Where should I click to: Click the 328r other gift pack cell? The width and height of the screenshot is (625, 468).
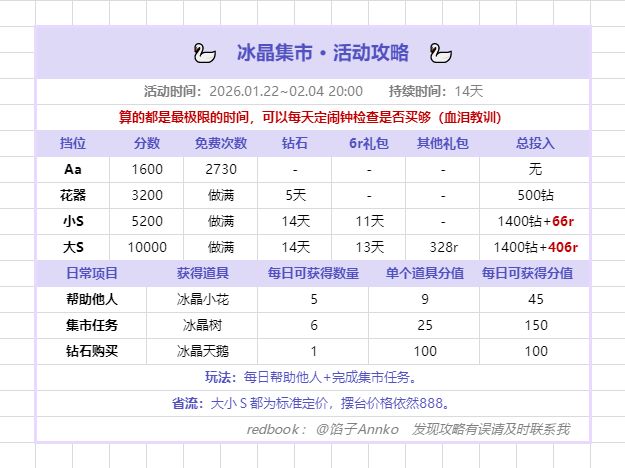pos(443,247)
